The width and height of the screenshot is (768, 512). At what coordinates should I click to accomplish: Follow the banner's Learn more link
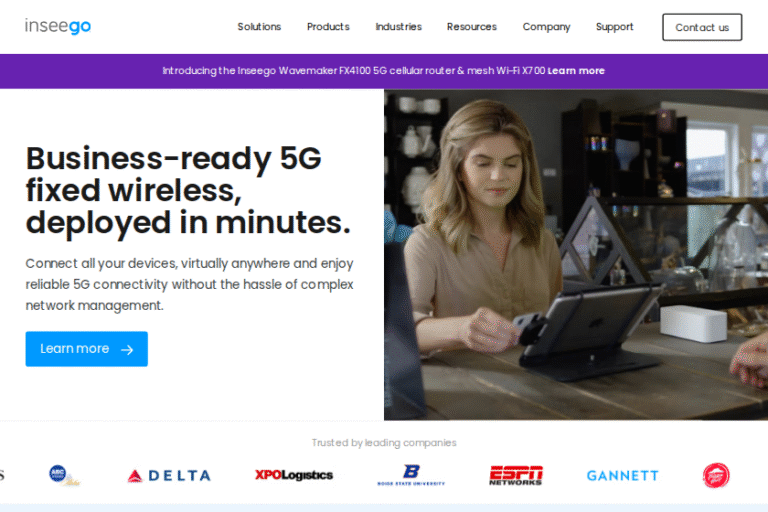pyautogui.click(x=576, y=71)
